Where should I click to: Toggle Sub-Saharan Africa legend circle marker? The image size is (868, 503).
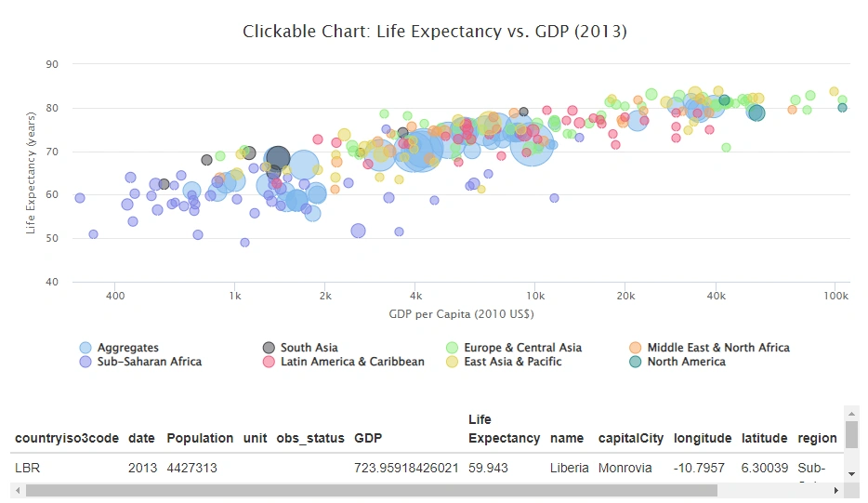(85, 362)
